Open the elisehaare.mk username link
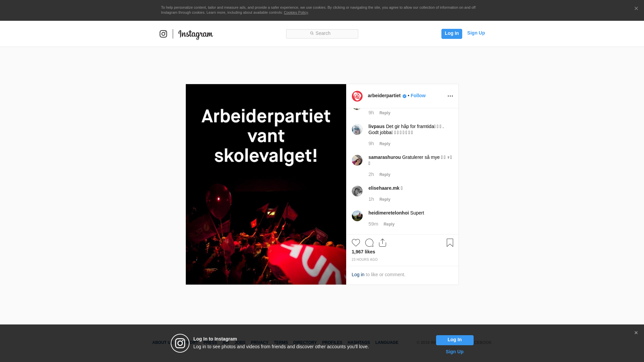 pyautogui.click(x=384, y=188)
